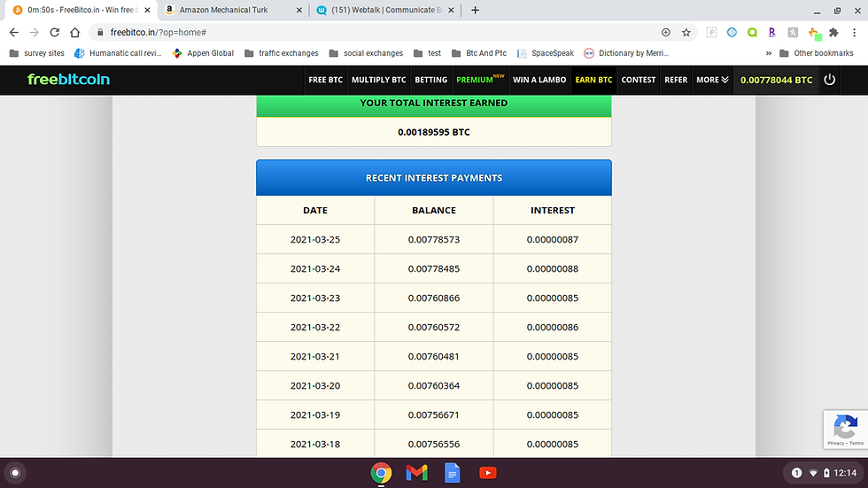Click the 2021-03-25 date cell
Screen dimensions: 868x488
coord(315,240)
